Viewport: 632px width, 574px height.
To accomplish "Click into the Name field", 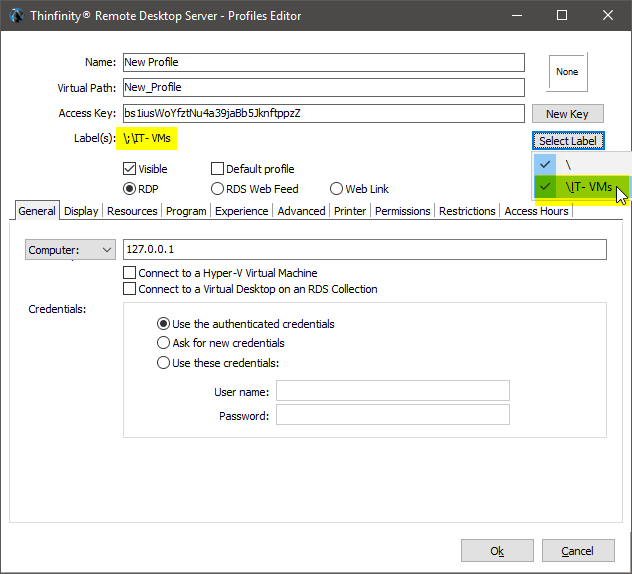I will click(x=324, y=62).
